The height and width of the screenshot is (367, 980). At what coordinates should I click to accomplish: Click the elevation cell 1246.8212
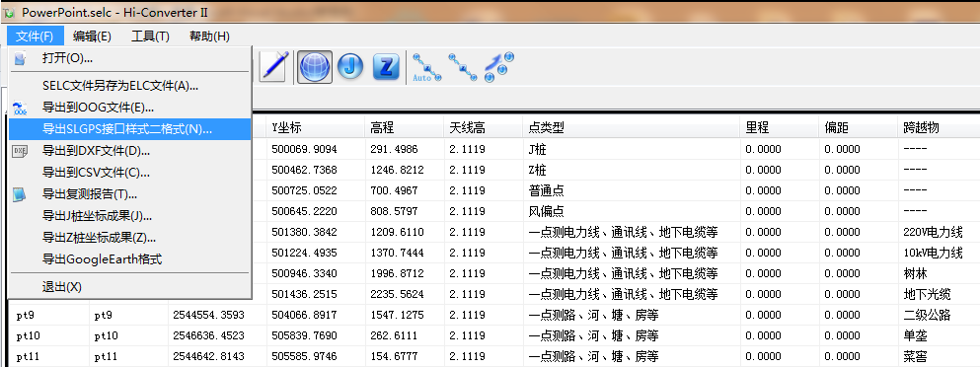coord(405,170)
